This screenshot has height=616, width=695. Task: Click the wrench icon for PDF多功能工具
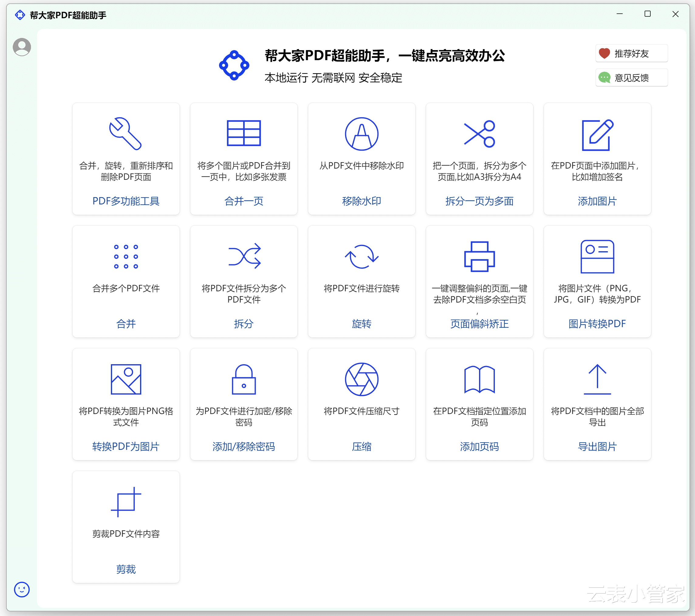click(125, 134)
